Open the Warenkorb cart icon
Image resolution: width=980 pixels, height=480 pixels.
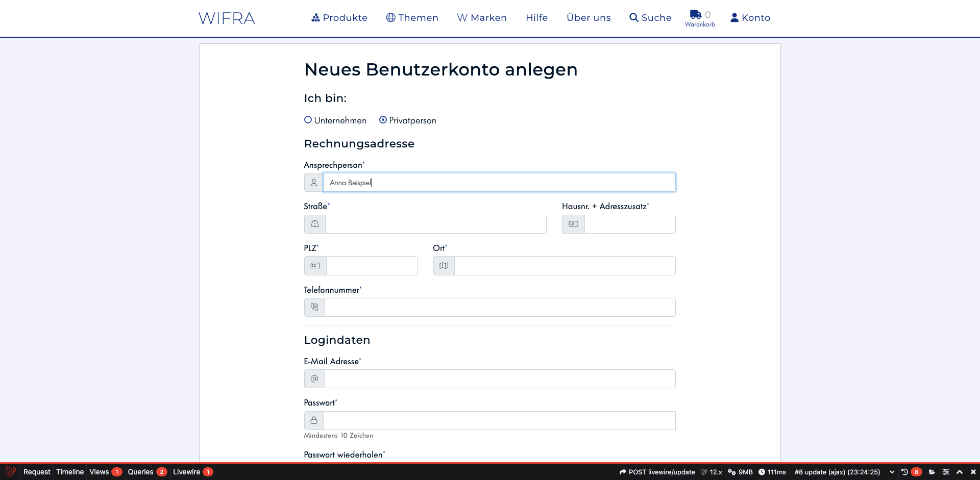coord(696,15)
